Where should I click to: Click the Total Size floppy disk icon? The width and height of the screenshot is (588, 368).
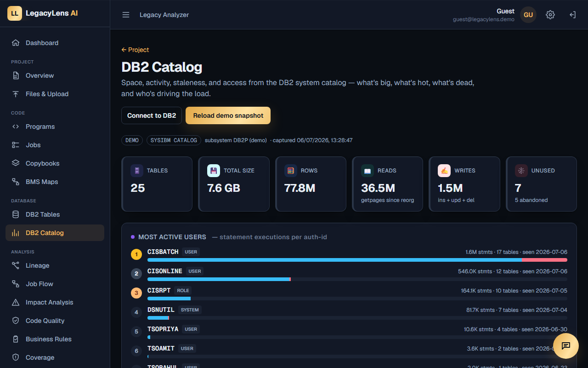pos(214,171)
